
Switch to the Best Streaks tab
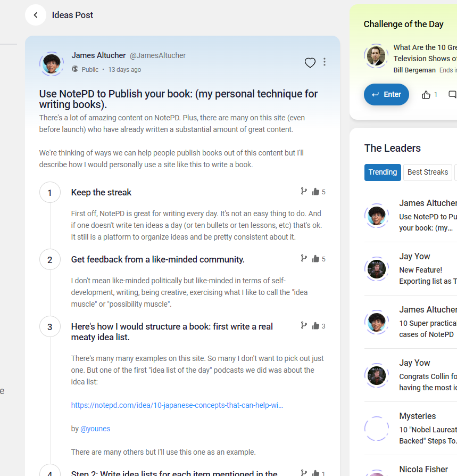tap(428, 172)
